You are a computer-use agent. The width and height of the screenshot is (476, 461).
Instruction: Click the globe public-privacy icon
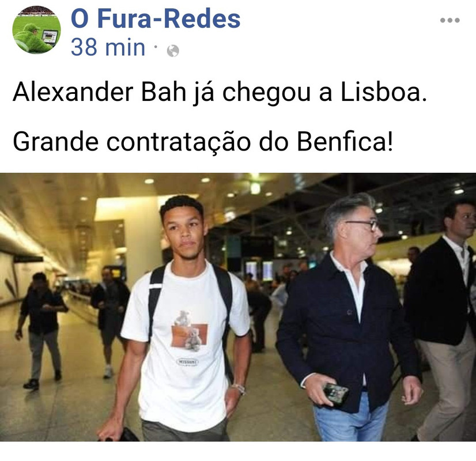coord(173,51)
